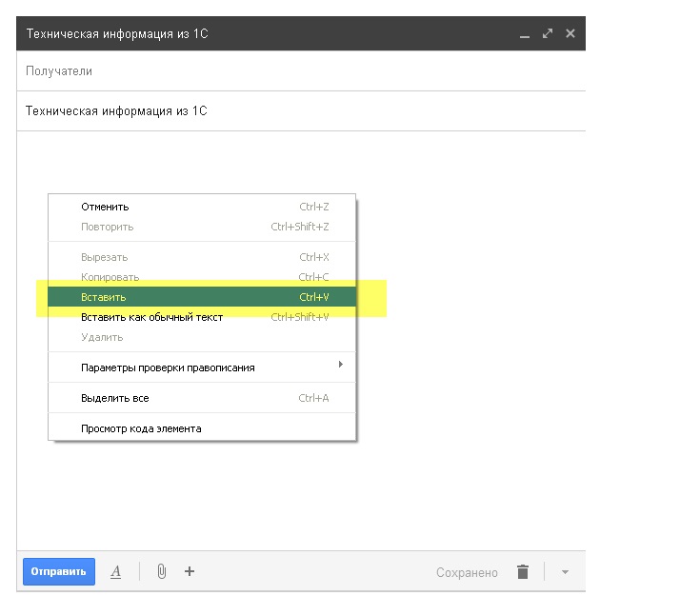700x596 pixels.
Task: Minimize the compose window
Action: pos(525,35)
